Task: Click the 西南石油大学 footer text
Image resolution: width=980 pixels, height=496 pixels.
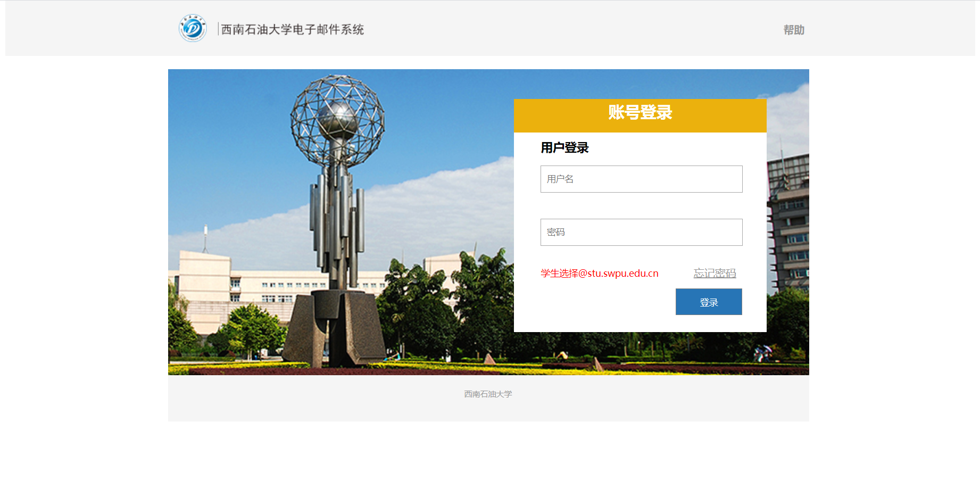Action: [488, 394]
